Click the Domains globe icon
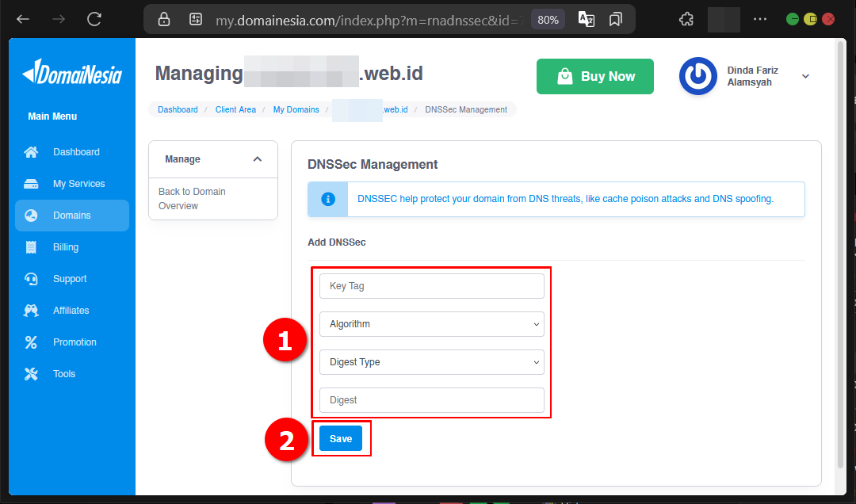 pos(31,215)
